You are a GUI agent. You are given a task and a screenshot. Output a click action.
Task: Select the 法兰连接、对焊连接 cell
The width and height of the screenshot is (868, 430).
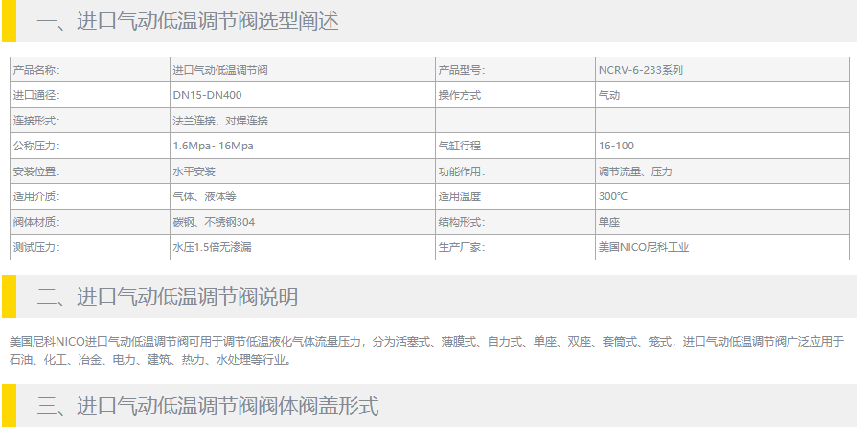(219, 121)
